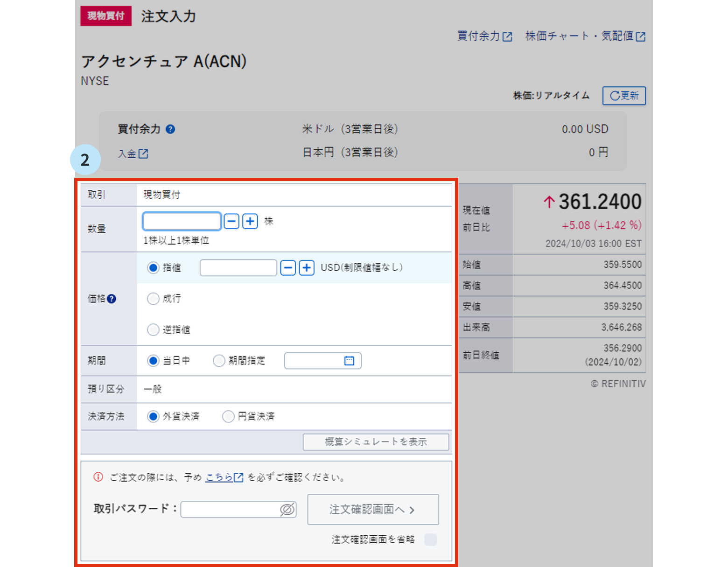The image size is (728, 567).
Task: Click the 現物買付 red badge
Action: (x=106, y=16)
